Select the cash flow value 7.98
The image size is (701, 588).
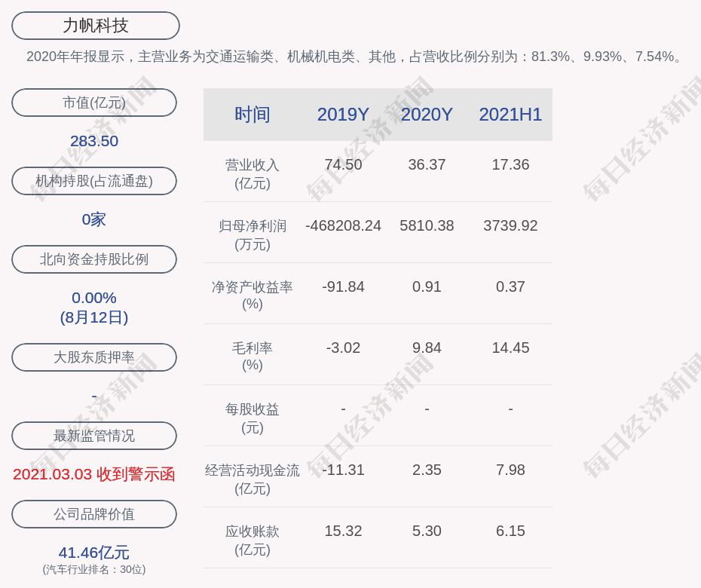click(510, 470)
